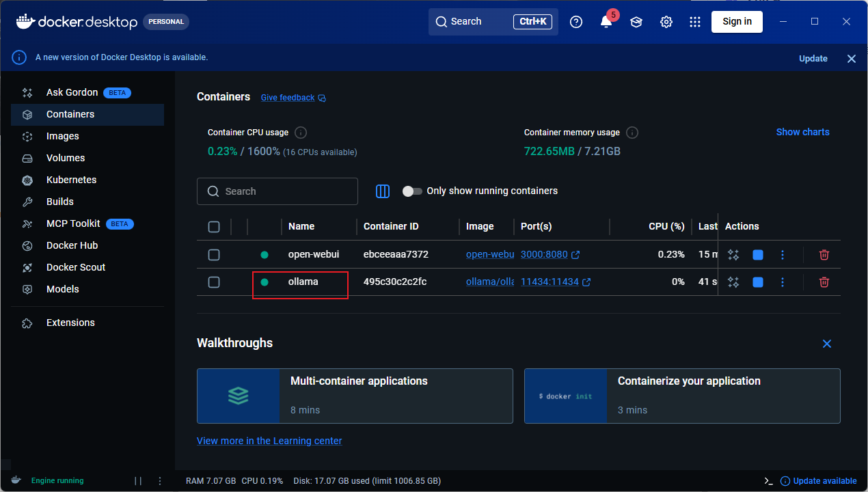Open MCP Toolkit in sidebar
The image size is (868, 492).
pyautogui.click(x=87, y=223)
